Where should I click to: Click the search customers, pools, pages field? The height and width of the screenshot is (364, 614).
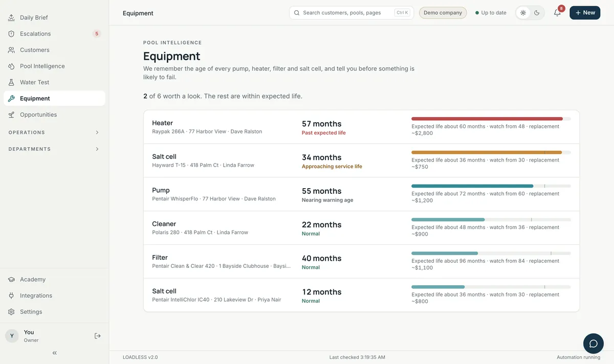point(352,13)
